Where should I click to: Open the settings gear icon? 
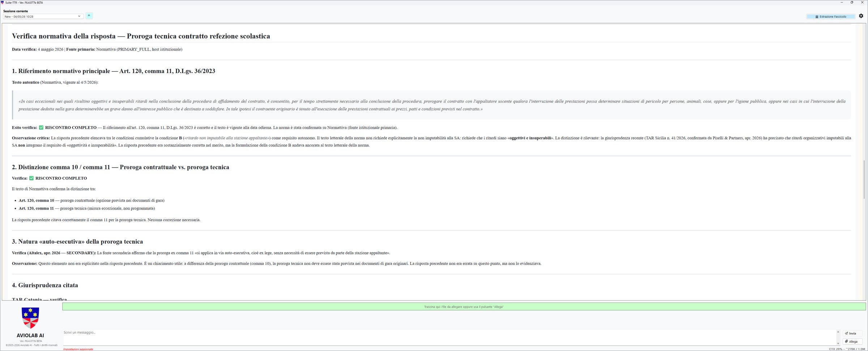click(861, 16)
